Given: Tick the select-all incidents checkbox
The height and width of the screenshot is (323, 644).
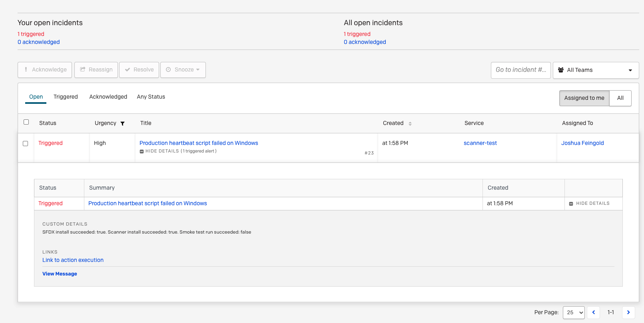Looking at the screenshot, I should click(x=26, y=122).
